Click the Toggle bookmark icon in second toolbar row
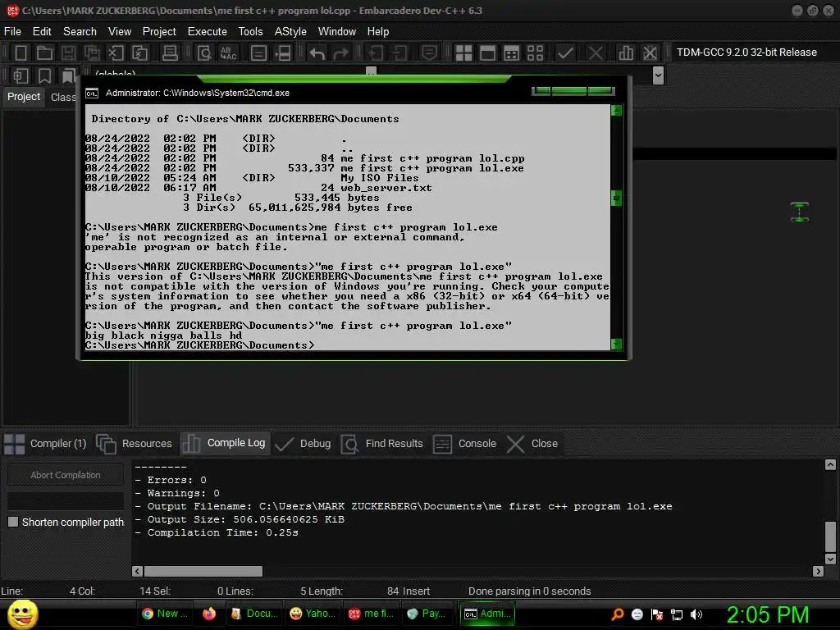840x630 pixels. (x=44, y=75)
